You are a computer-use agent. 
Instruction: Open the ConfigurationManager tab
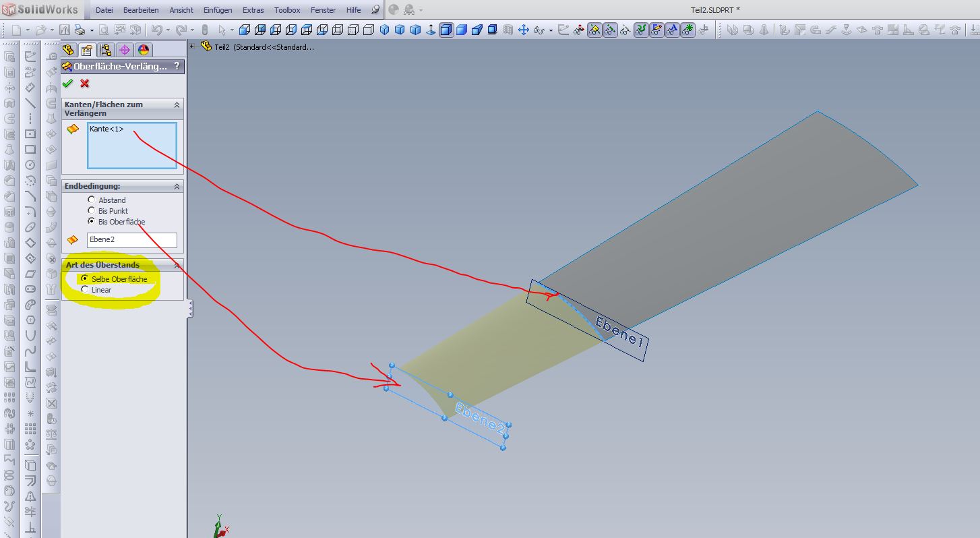[x=105, y=50]
